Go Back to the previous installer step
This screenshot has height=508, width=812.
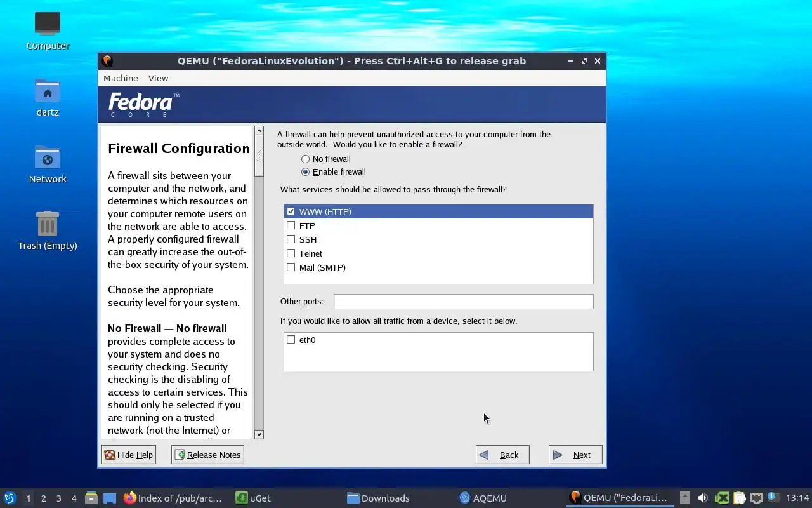pyautogui.click(x=502, y=455)
